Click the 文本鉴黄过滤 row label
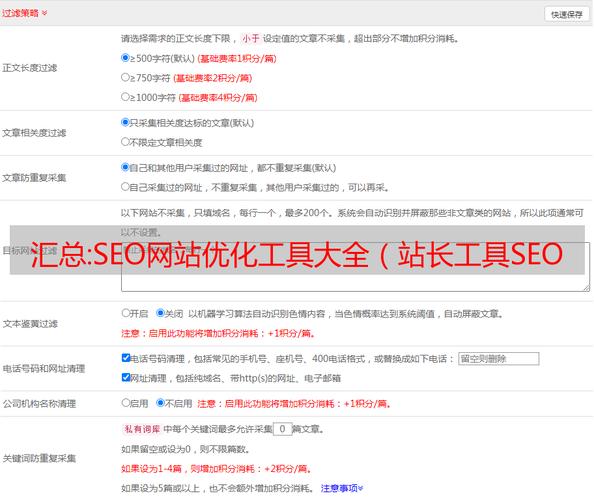This screenshot has height=500, width=594. pyautogui.click(x=30, y=324)
